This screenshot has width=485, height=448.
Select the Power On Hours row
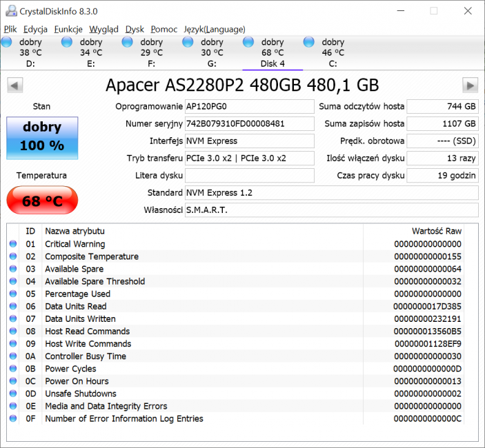(235, 381)
